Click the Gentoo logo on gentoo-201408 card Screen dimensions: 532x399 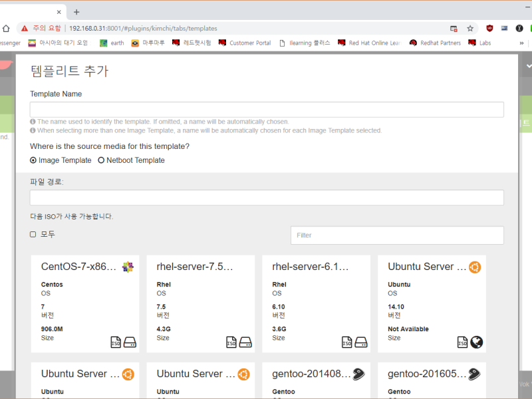point(358,374)
